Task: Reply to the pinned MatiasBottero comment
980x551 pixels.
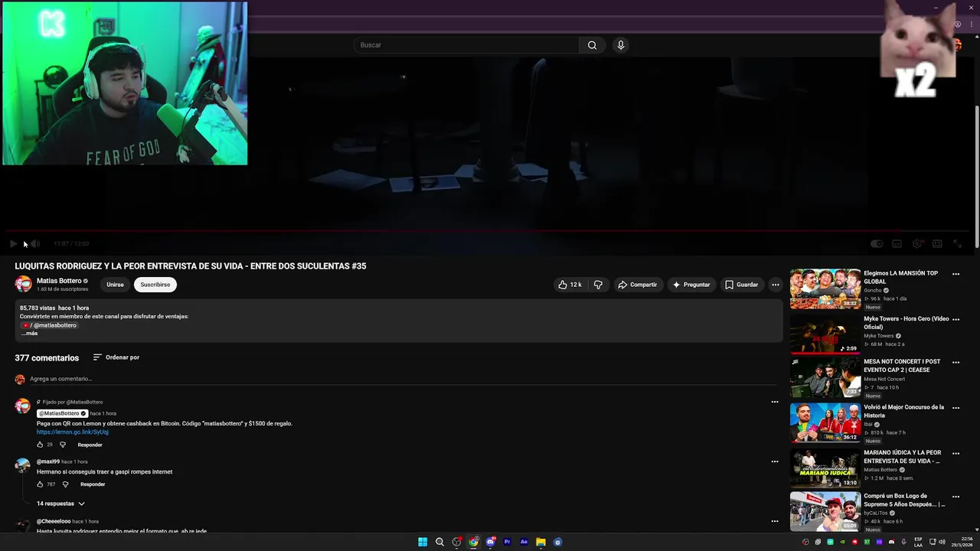Action: (90, 445)
